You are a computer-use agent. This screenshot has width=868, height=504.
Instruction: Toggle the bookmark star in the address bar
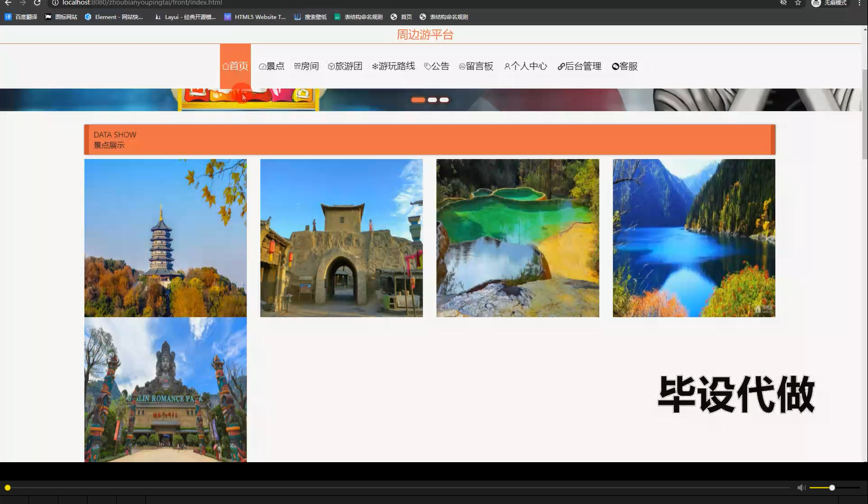tap(798, 3)
